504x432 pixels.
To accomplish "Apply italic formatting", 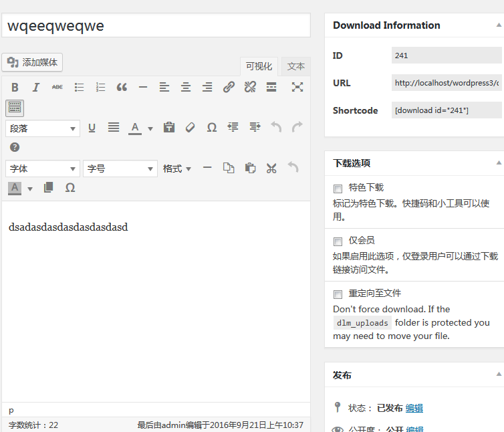I will pyautogui.click(x=36, y=87).
